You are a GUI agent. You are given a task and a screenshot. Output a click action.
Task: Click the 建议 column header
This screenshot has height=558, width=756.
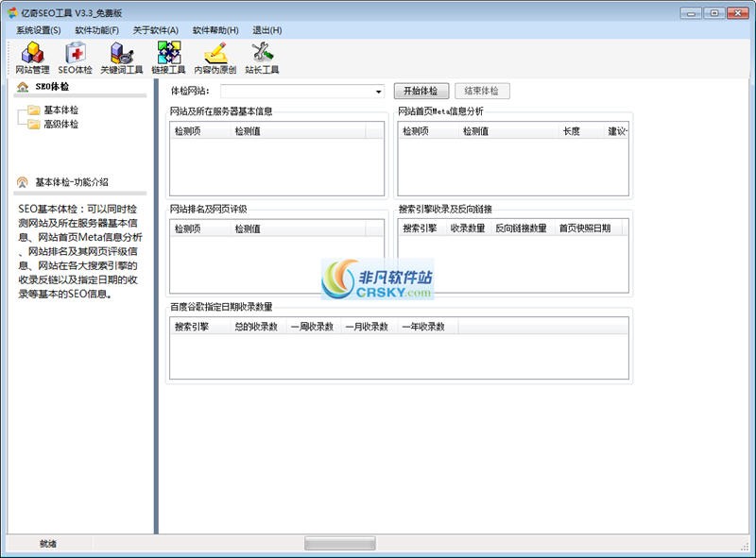click(x=616, y=131)
